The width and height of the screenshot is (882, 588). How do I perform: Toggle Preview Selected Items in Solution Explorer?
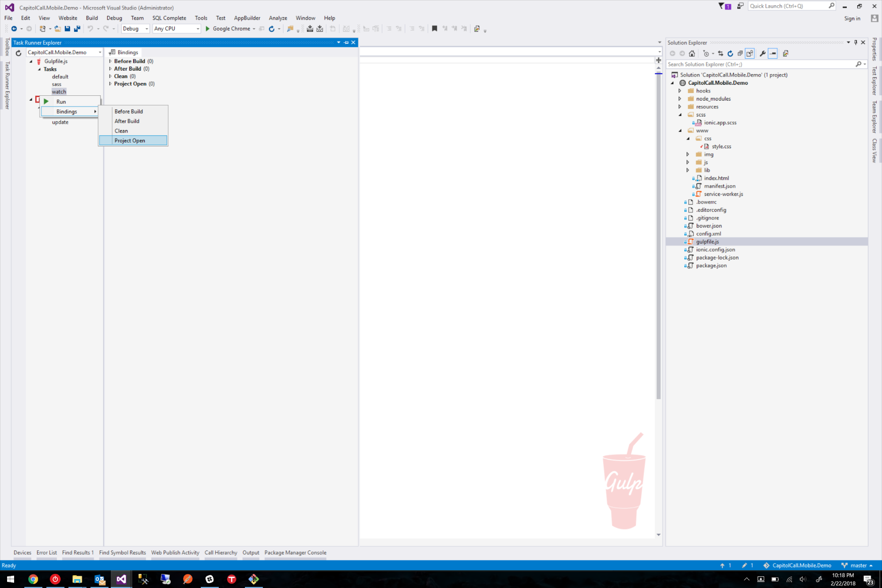pyautogui.click(x=773, y=53)
